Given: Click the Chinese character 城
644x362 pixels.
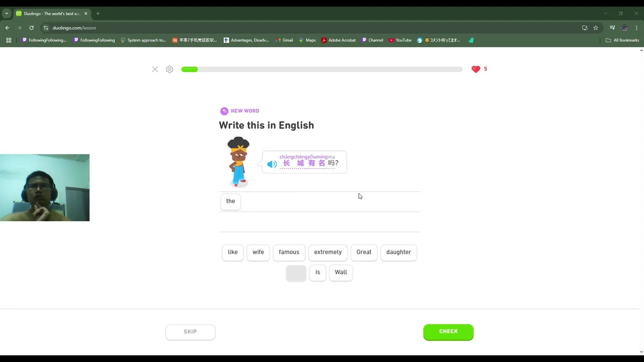Looking at the screenshot, I should 300,163.
